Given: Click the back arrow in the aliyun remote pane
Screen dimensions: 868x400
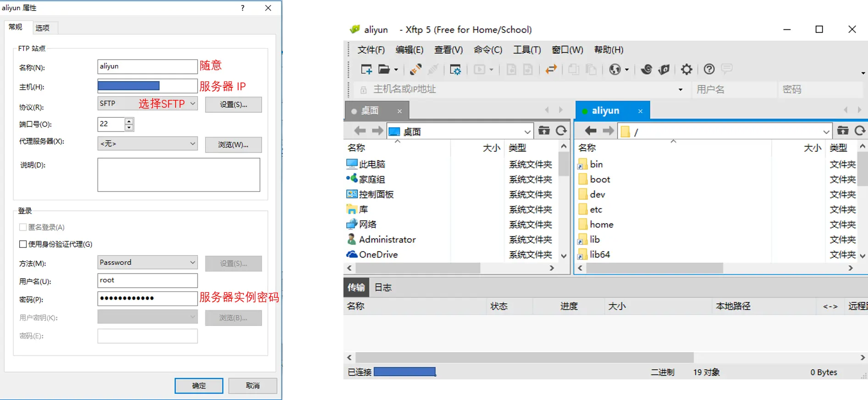Looking at the screenshot, I should coord(591,131).
